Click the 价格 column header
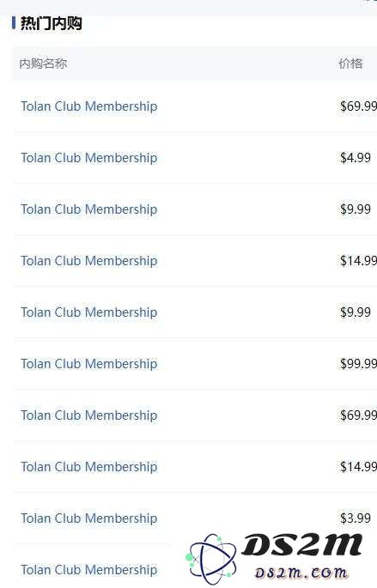 [350, 64]
